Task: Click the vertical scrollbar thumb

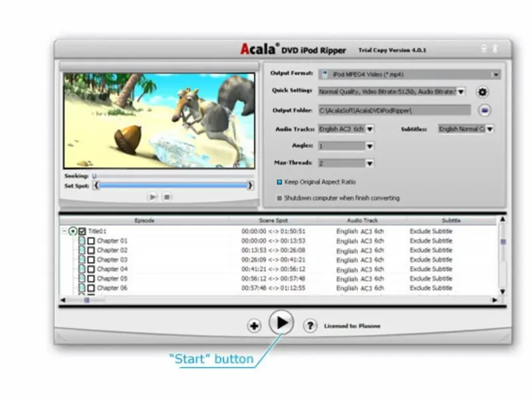Action: click(503, 242)
